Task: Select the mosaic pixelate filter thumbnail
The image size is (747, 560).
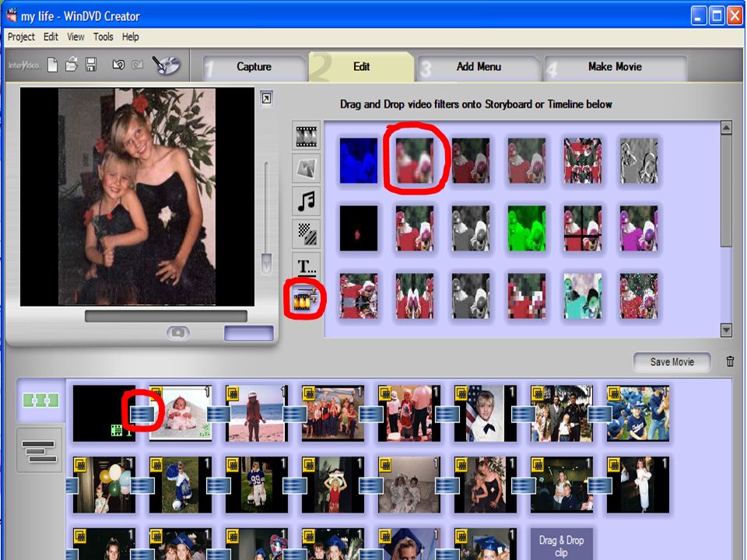Action: point(527,296)
